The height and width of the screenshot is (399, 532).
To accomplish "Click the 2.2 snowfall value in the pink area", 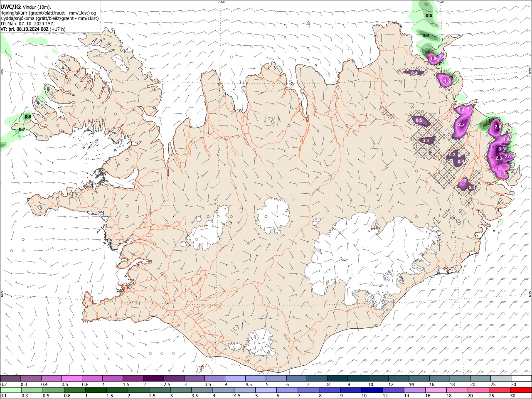I will (461, 124).
